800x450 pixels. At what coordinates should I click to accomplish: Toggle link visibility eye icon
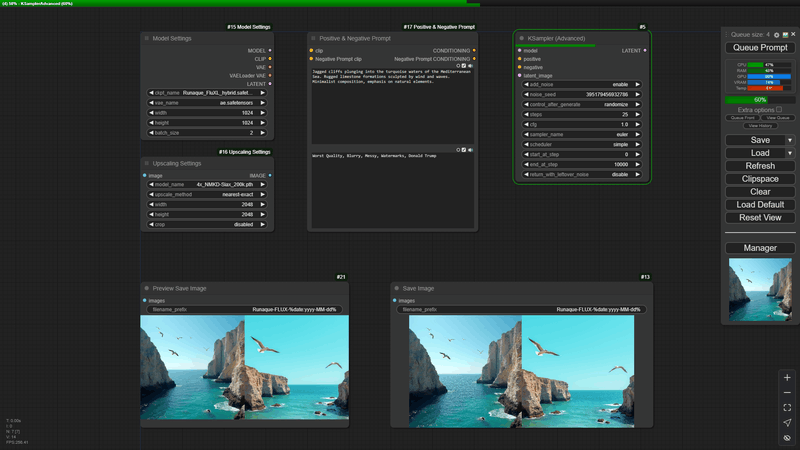pos(787,438)
